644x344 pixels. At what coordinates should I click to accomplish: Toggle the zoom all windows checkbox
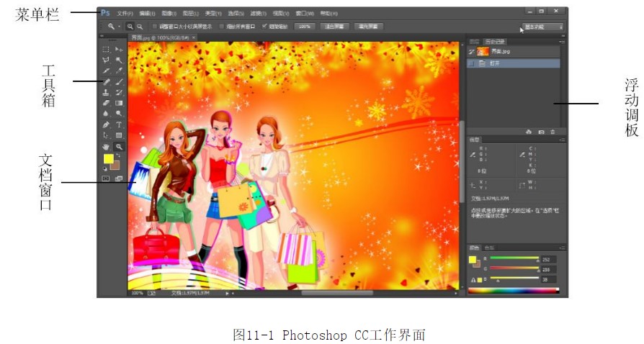pyautogui.click(x=222, y=26)
